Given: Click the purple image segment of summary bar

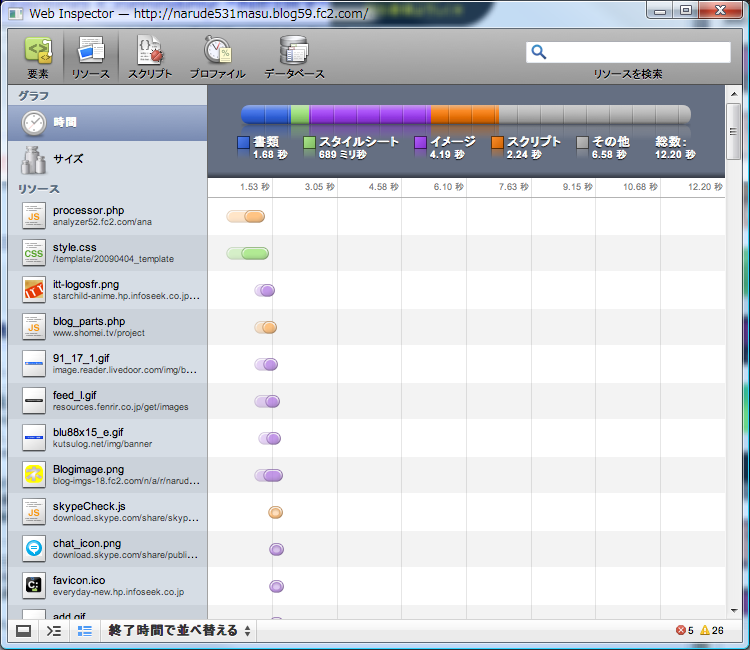Looking at the screenshot, I should click(x=370, y=115).
